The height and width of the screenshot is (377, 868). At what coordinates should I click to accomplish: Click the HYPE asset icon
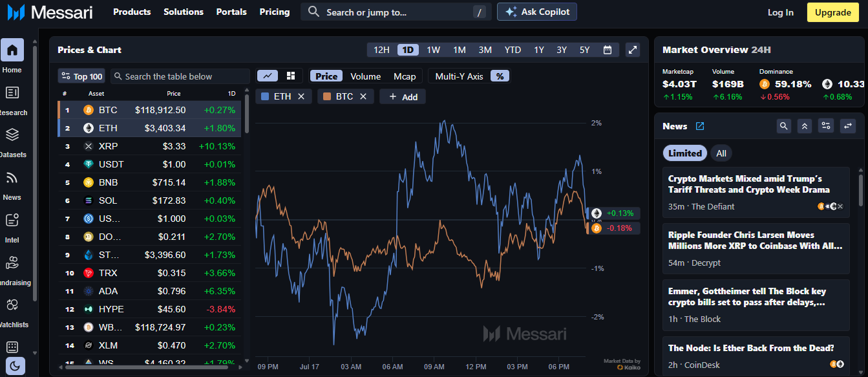89,309
